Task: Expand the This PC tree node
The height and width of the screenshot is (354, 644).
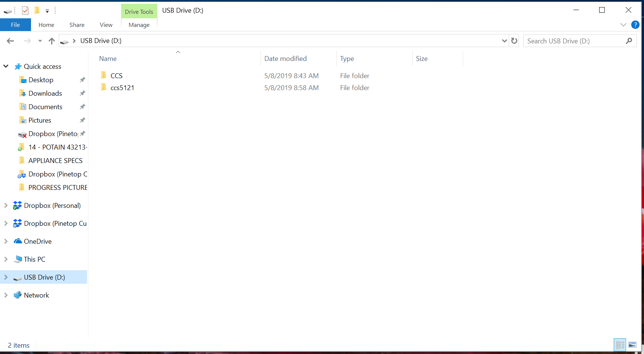Action: (6, 259)
